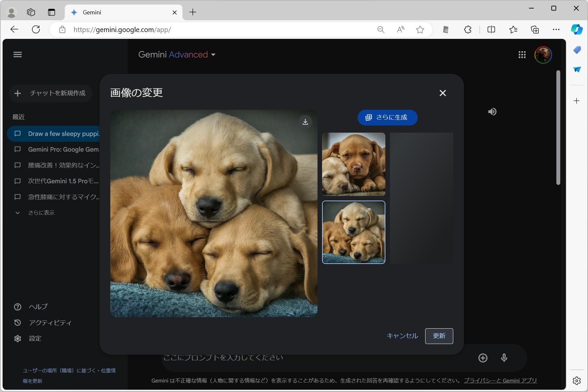
Task: Select the brown puppy thumbnail
Action: (354, 164)
